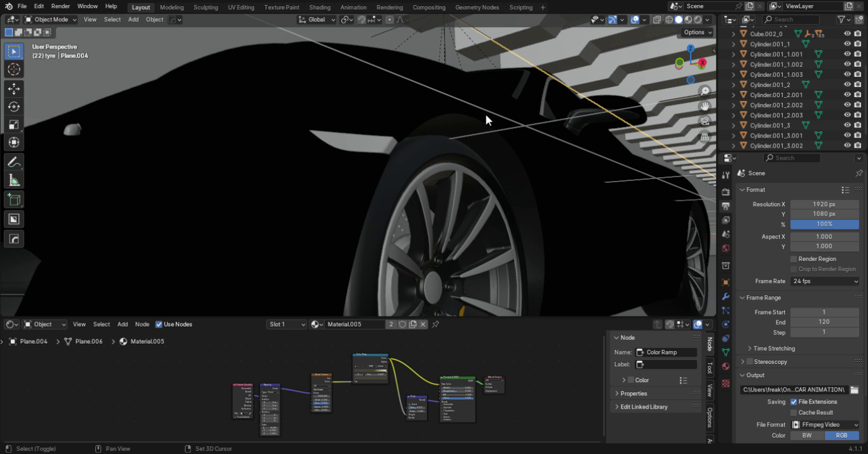Open the Physics properties tab
This screenshot has height=454, width=868.
725,324
